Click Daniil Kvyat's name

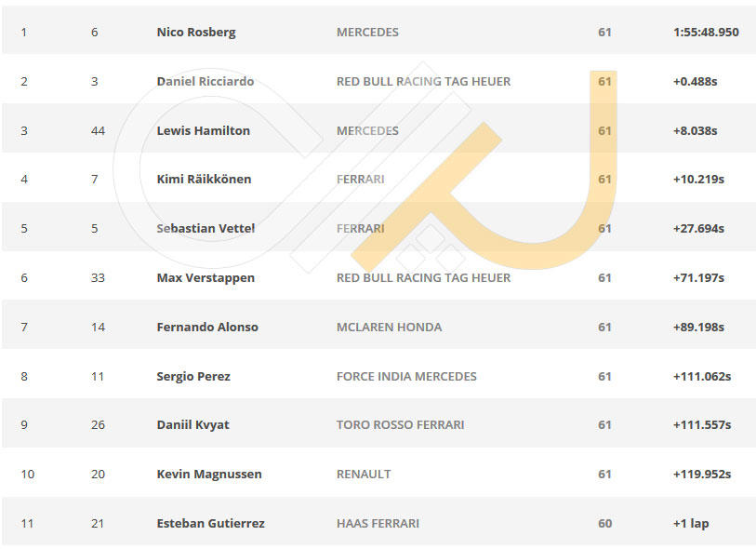pos(192,425)
